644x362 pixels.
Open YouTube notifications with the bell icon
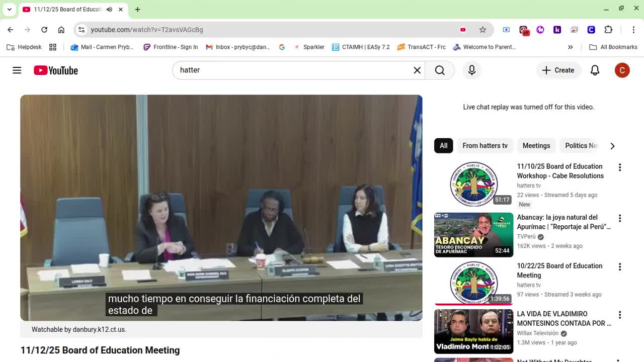tap(595, 70)
